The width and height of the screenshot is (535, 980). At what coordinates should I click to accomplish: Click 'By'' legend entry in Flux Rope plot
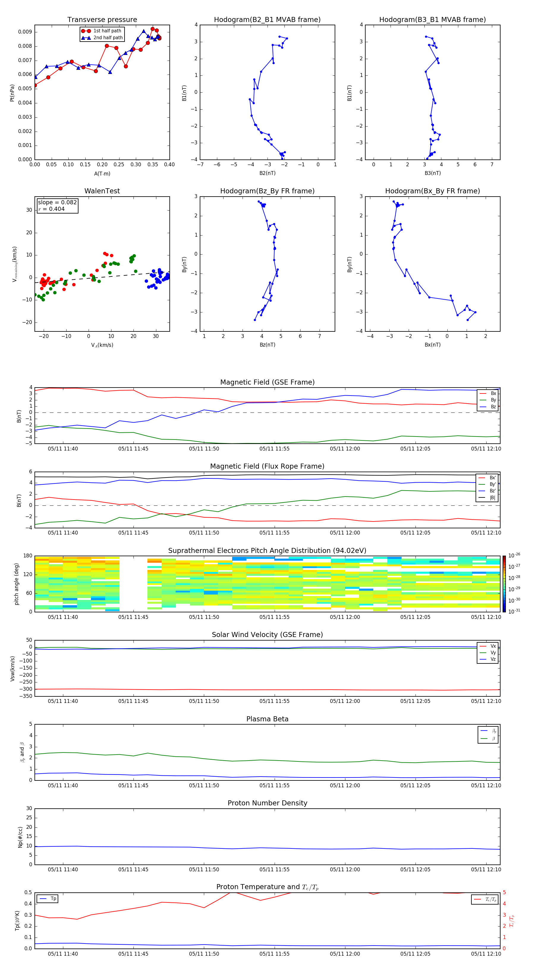tap(487, 484)
